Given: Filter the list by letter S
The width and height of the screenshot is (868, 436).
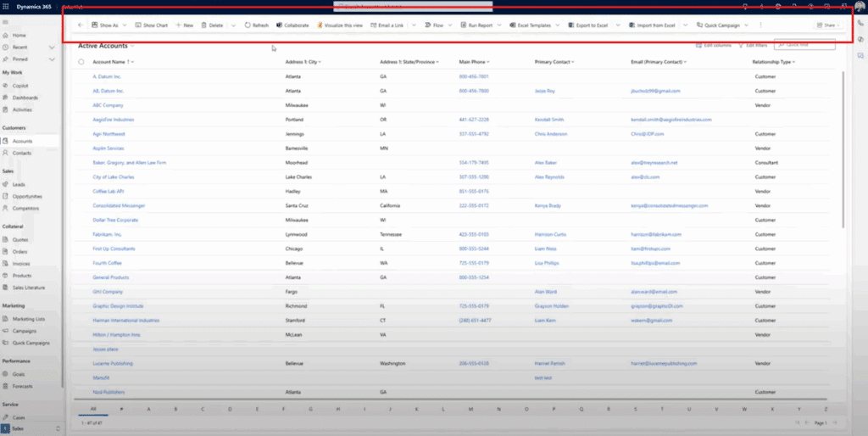Looking at the screenshot, I should (x=636, y=409).
